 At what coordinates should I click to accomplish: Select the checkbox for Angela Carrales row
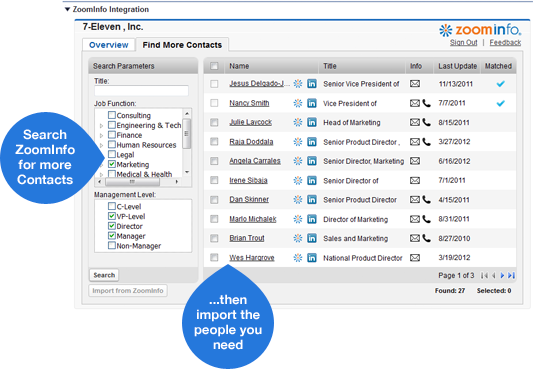coord(214,161)
